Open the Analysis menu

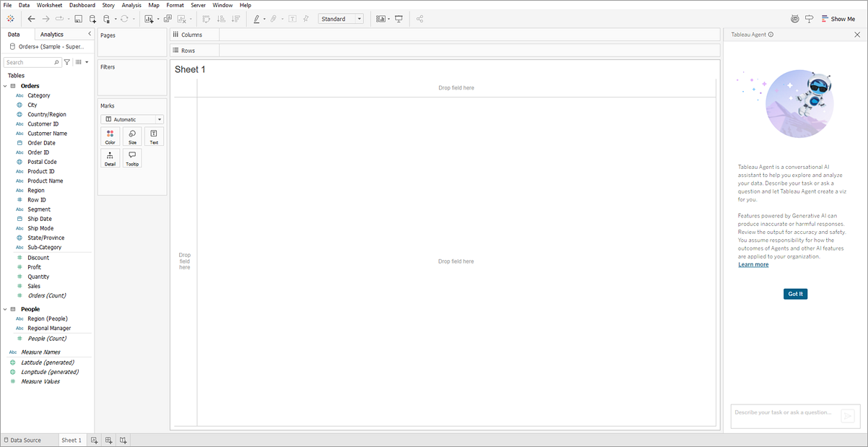pyautogui.click(x=131, y=5)
